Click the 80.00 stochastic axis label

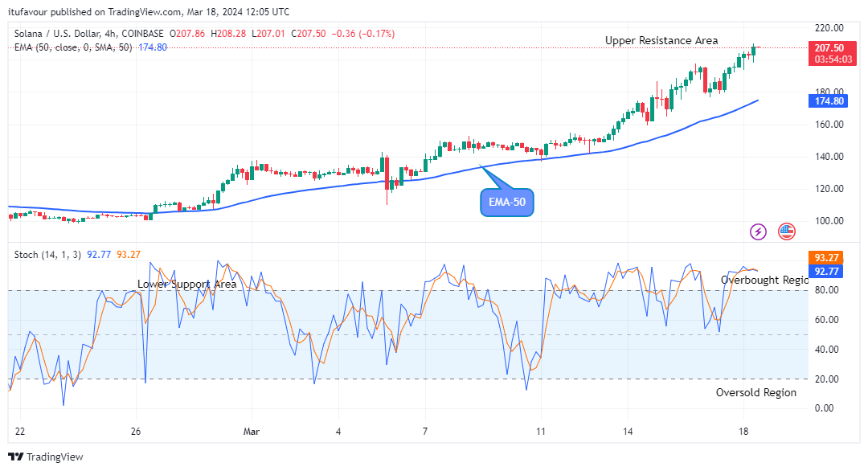tap(826, 290)
